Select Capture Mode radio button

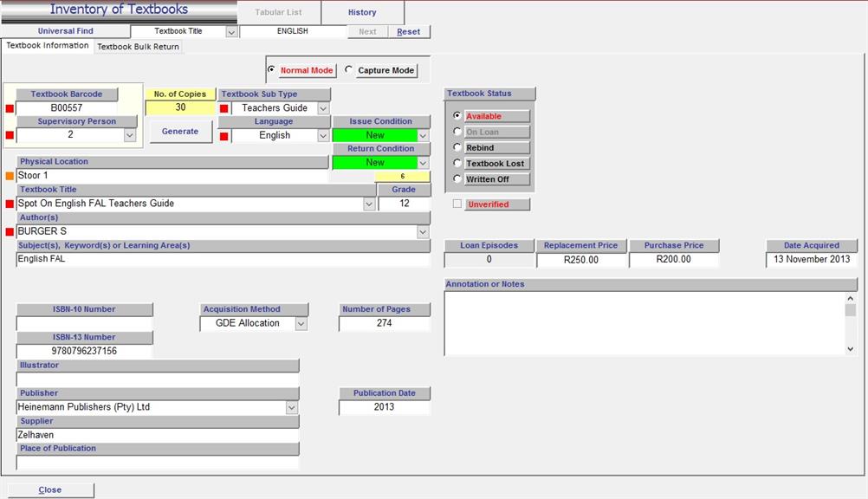(349, 70)
